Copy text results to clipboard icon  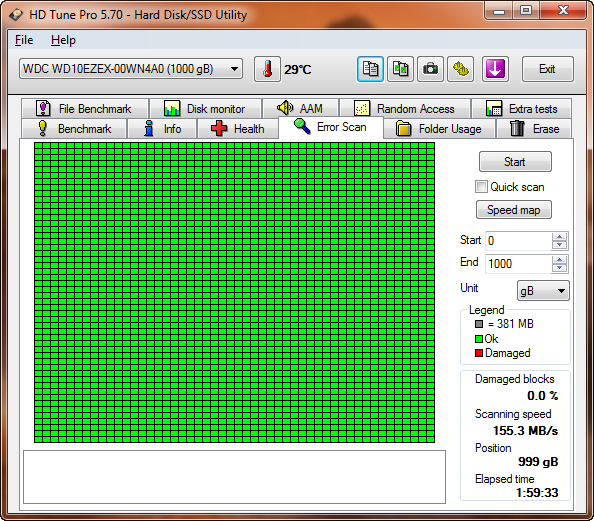tap(370, 69)
